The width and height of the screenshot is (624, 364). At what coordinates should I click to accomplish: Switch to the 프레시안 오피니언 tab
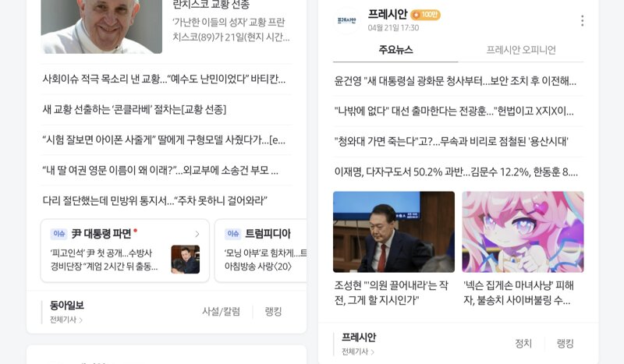pos(521,50)
